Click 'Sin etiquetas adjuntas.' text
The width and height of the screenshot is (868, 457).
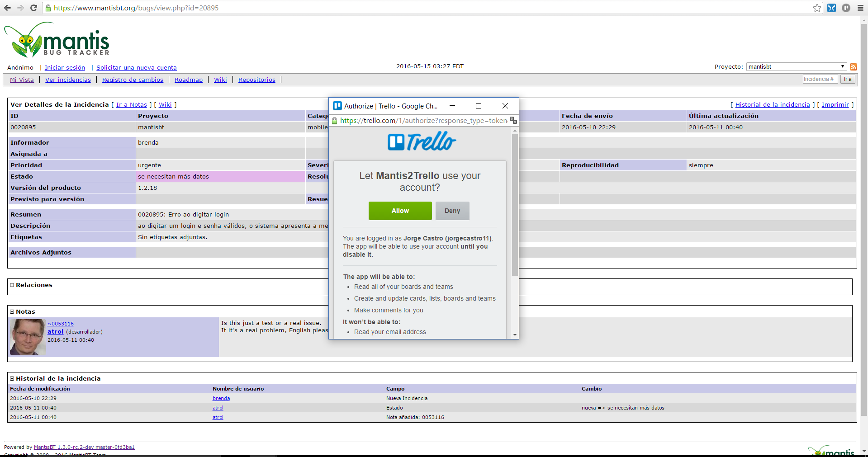(x=173, y=237)
